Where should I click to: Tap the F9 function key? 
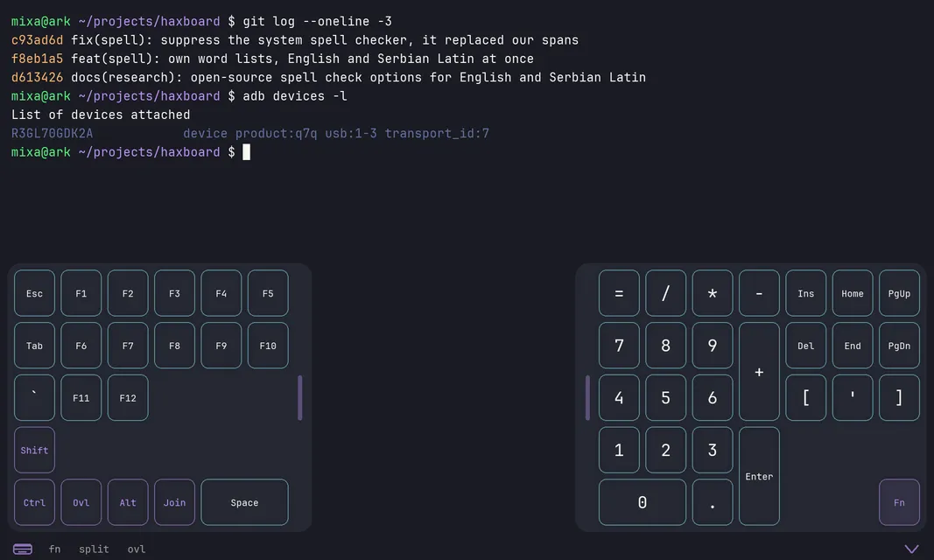click(x=221, y=345)
